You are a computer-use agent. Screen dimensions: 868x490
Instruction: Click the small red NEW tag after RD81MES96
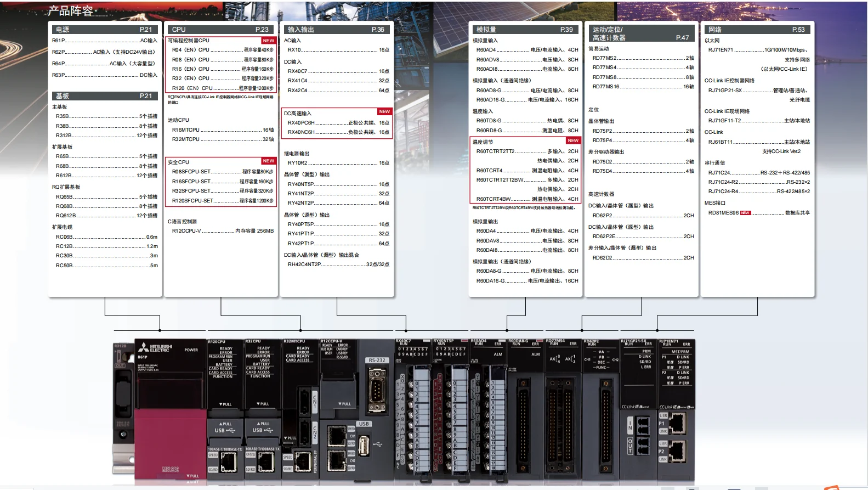(x=745, y=213)
